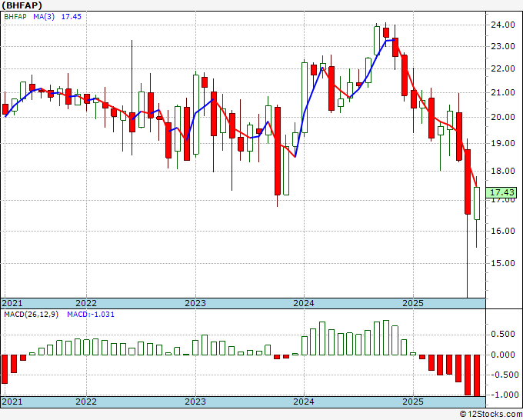Click the 23.00 price axis label
This screenshot has height=420, width=523.
[502, 47]
